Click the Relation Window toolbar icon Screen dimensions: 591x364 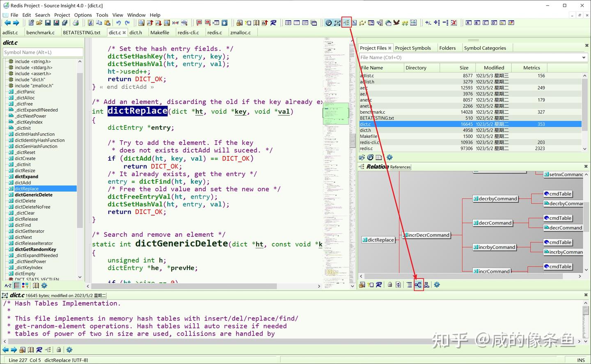click(346, 23)
